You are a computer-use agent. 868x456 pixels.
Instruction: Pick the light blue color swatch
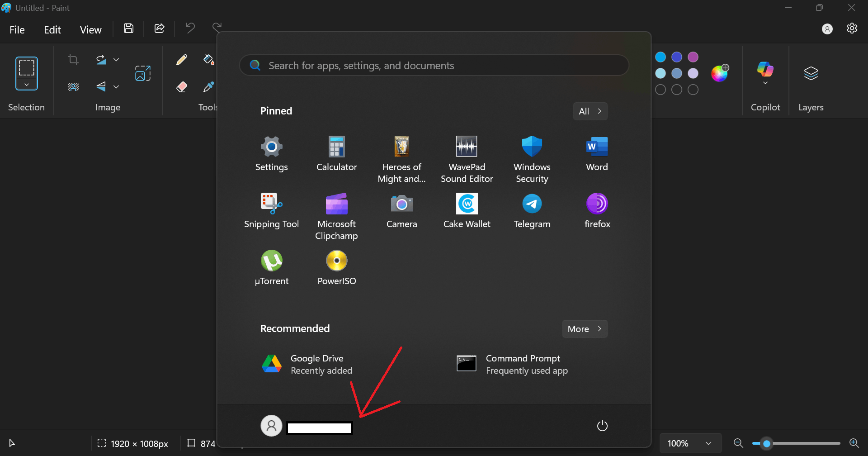coord(660,73)
